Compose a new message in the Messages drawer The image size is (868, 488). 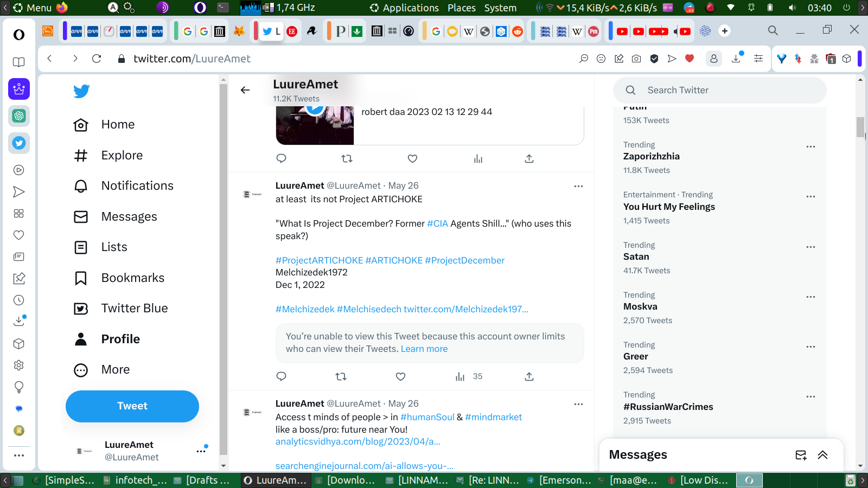pos(801,455)
